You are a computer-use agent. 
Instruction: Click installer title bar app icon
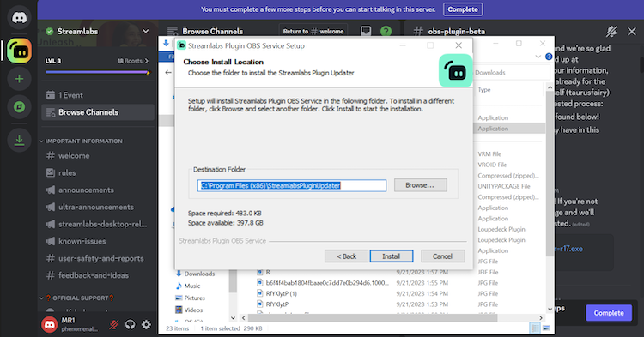coord(181,45)
